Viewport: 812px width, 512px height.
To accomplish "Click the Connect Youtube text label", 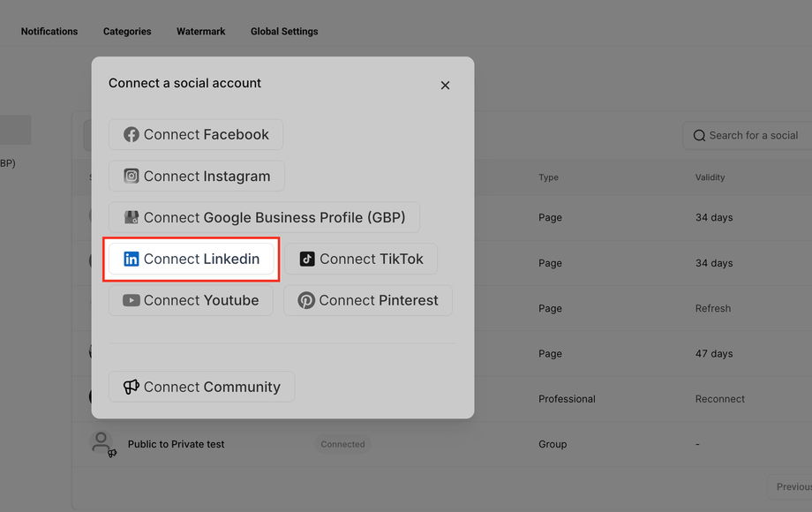I will click(x=201, y=300).
